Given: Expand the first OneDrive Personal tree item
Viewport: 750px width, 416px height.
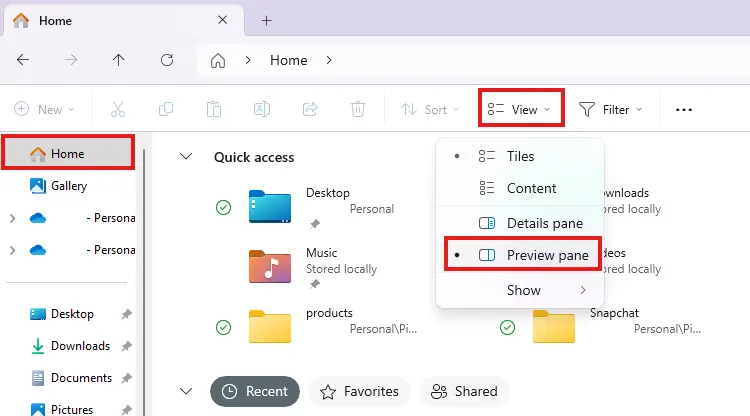Looking at the screenshot, I should [12, 219].
